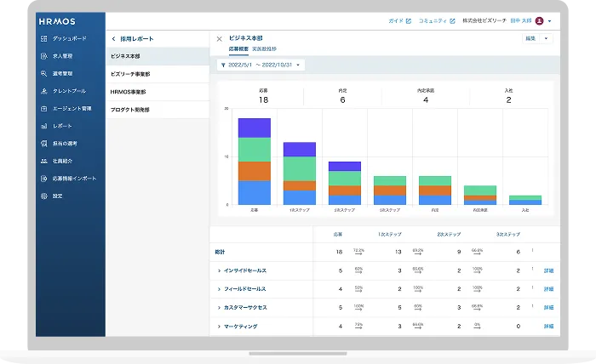Open 選考管理 from the sidebar

(x=44, y=74)
